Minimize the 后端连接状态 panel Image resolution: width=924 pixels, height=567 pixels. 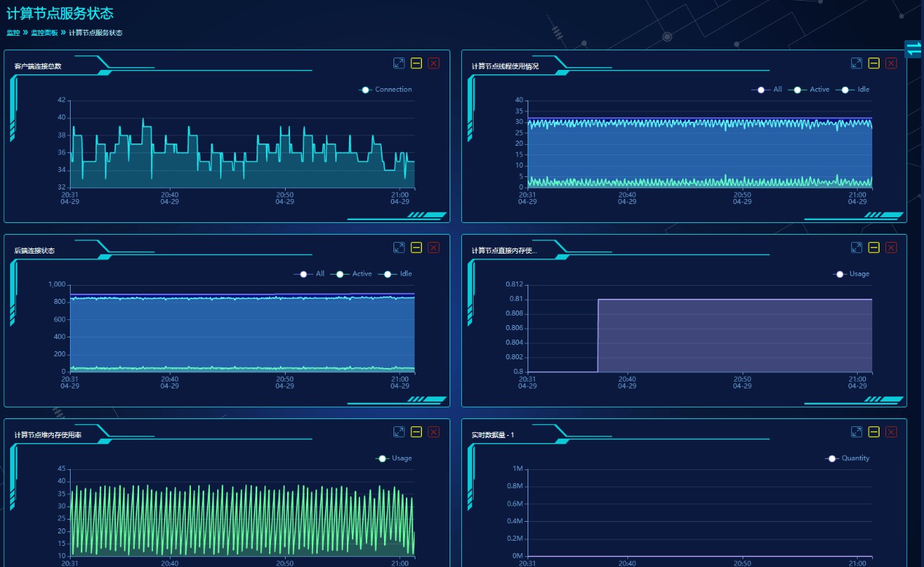point(416,248)
